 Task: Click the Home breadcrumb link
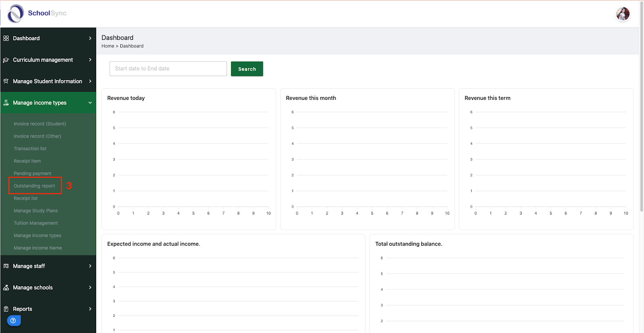tap(108, 46)
